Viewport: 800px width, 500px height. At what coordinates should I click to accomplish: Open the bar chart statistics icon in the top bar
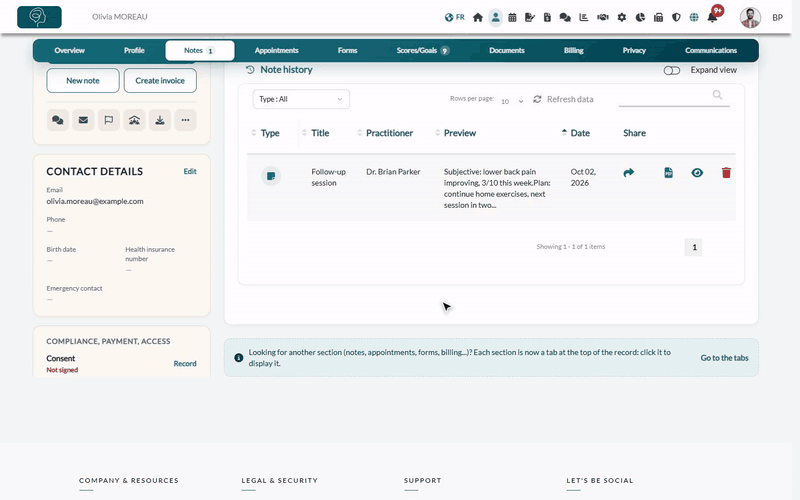pyautogui.click(x=584, y=17)
